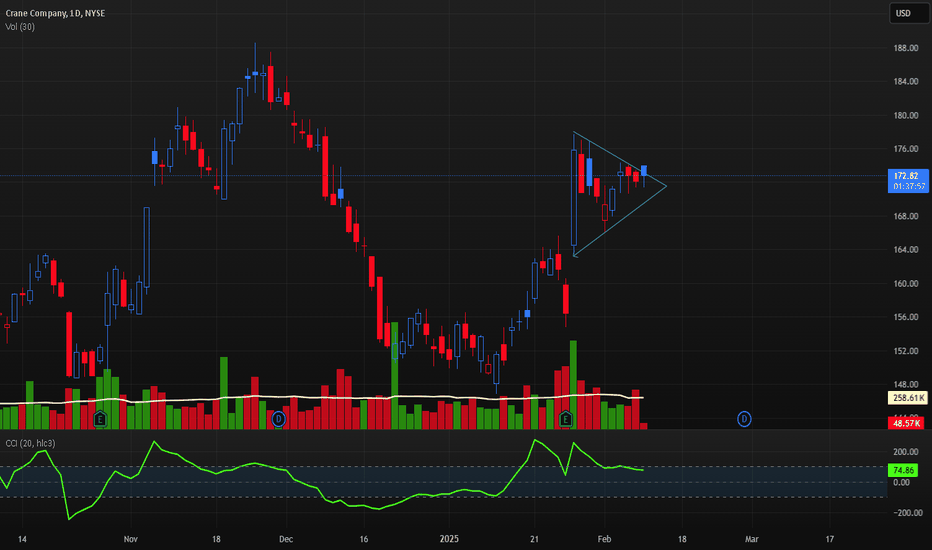Select the cream volume moving average line end

[642, 398]
